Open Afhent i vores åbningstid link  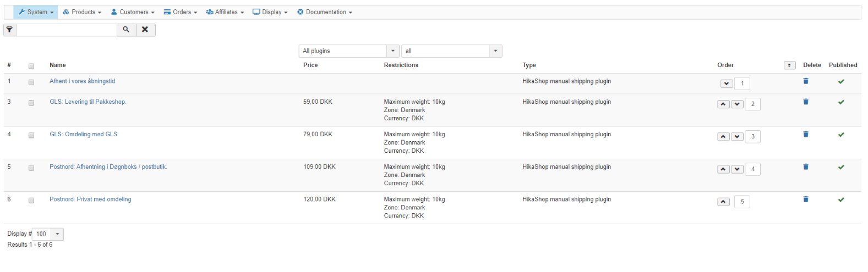point(82,81)
